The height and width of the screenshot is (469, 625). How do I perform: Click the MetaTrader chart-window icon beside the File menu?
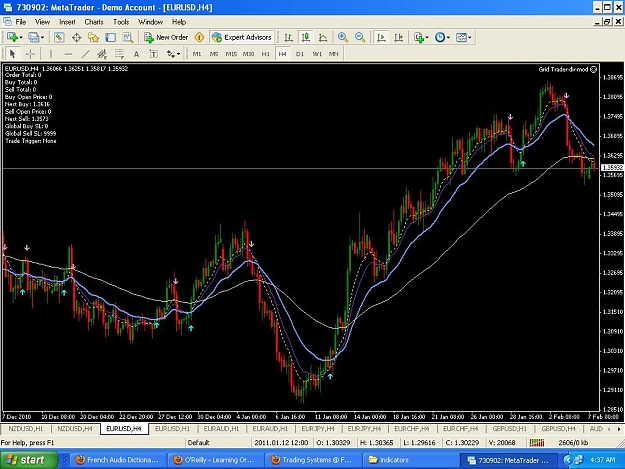(7, 22)
